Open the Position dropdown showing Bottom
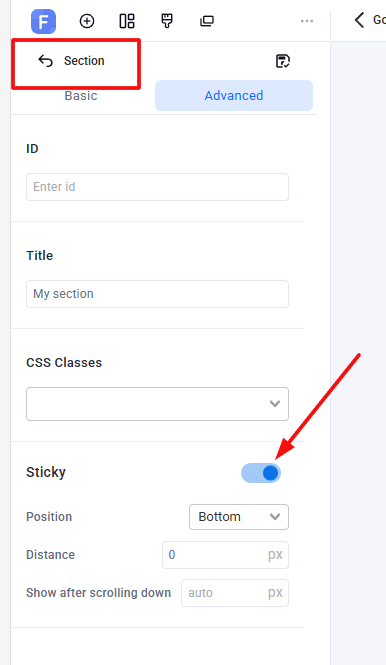This screenshot has height=665, width=386. pyautogui.click(x=239, y=517)
